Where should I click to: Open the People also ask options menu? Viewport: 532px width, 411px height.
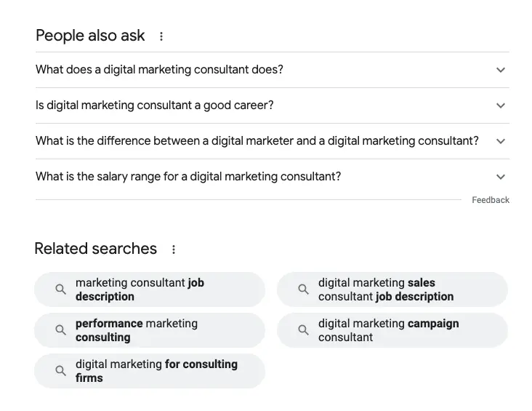(161, 36)
